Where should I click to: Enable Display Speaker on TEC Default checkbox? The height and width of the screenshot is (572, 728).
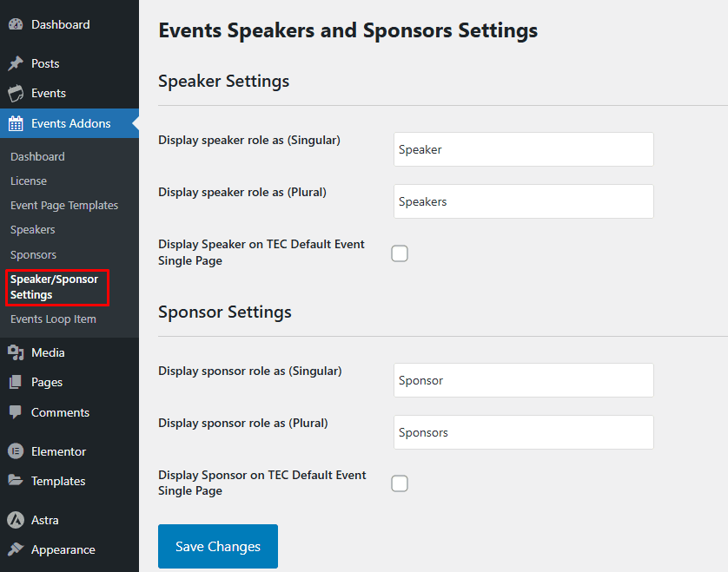point(400,253)
